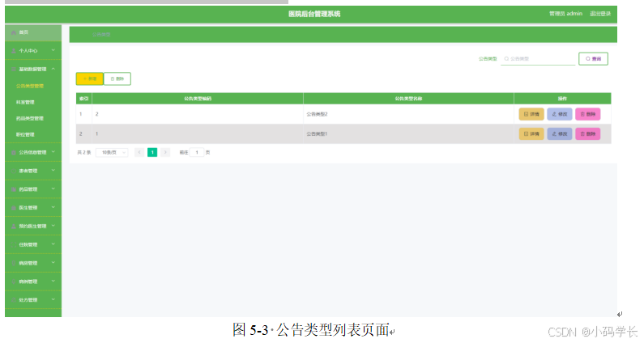Go to next page arrow
Image resolution: width=644 pixels, height=343 pixels.
click(x=165, y=152)
